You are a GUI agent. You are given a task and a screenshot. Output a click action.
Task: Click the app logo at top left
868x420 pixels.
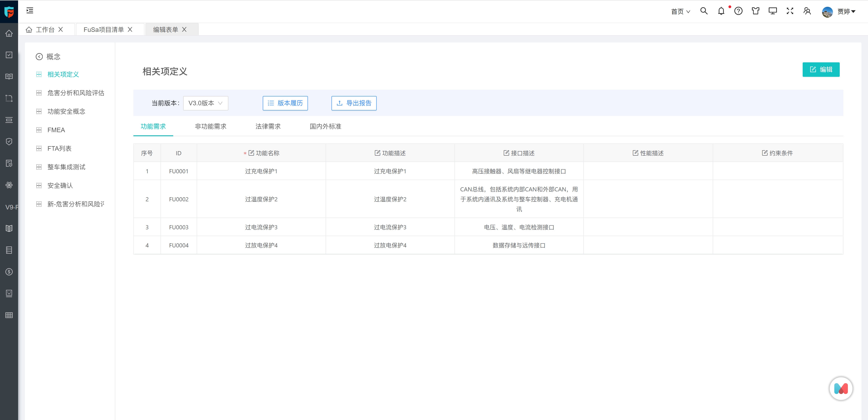click(9, 12)
